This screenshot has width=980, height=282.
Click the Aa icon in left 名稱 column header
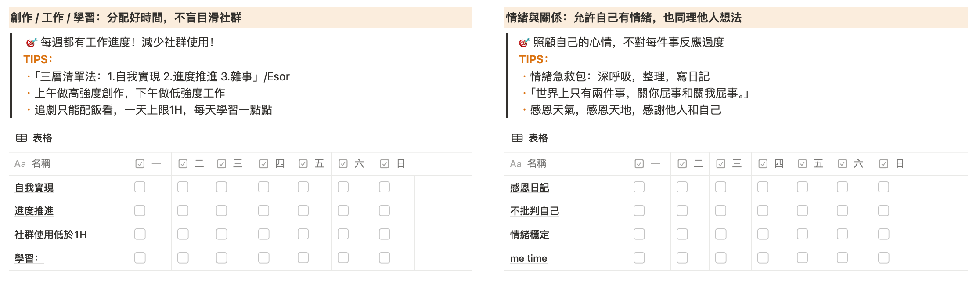click(20, 164)
